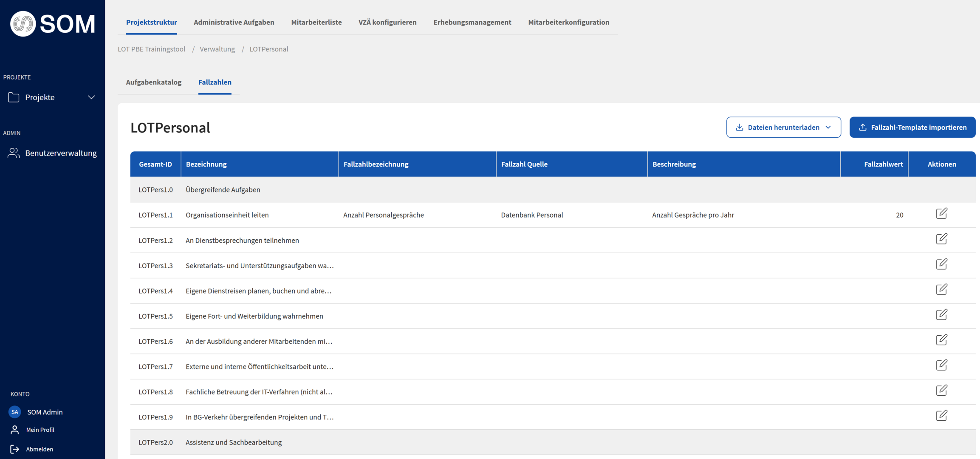Edit Eigene Fort- und Weiterbildung row
Image resolution: width=980 pixels, height=459 pixels.
pyautogui.click(x=941, y=314)
